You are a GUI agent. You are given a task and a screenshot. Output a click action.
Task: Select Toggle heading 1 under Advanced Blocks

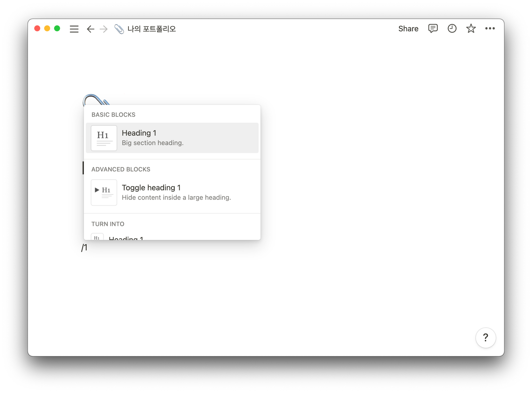(172, 192)
